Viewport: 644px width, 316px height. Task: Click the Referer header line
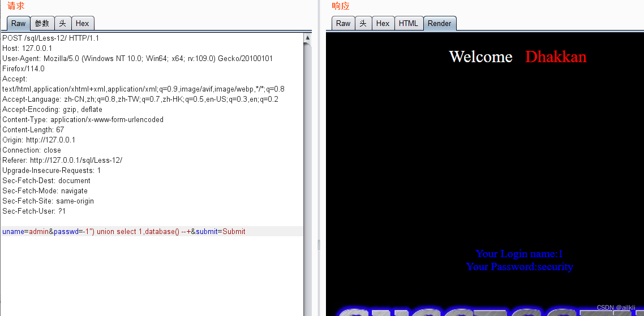click(62, 160)
